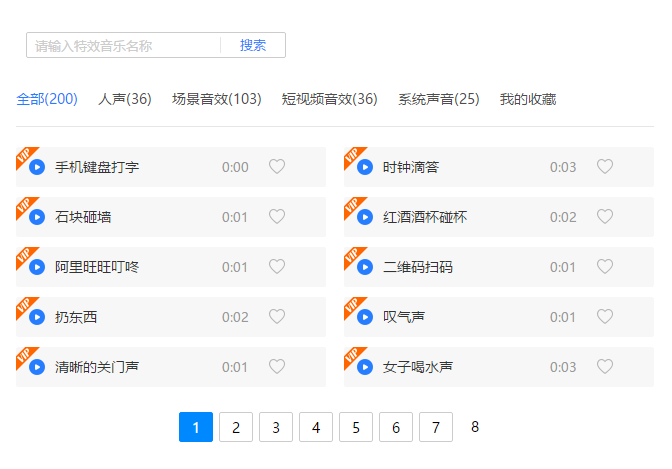Favorite 红酒酒杯碰杯 with the heart icon

tap(605, 216)
